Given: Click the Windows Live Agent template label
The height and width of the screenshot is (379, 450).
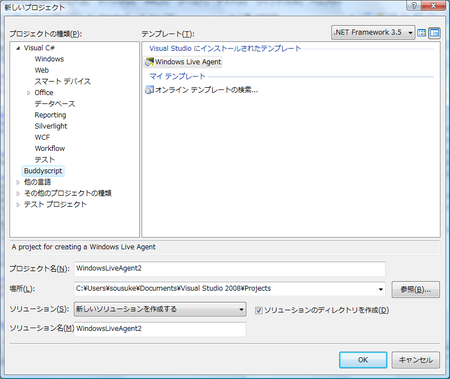Looking at the screenshot, I should [x=188, y=62].
